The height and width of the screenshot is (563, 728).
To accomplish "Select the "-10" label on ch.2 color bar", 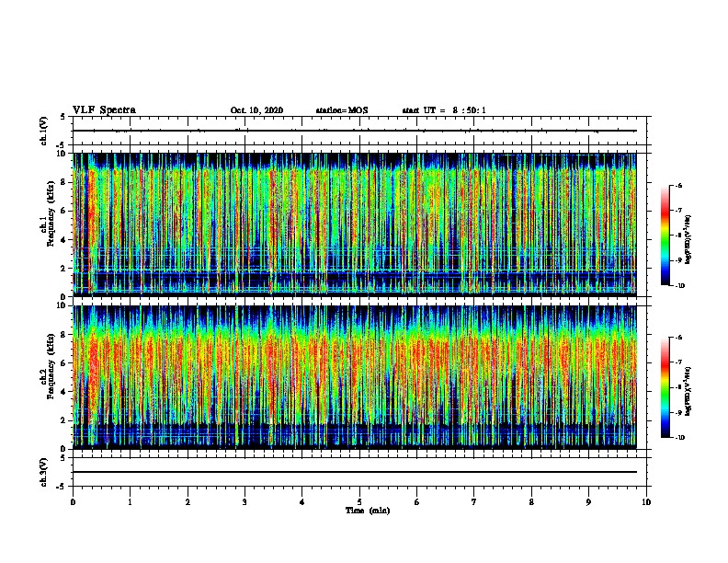I will point(680,437).
